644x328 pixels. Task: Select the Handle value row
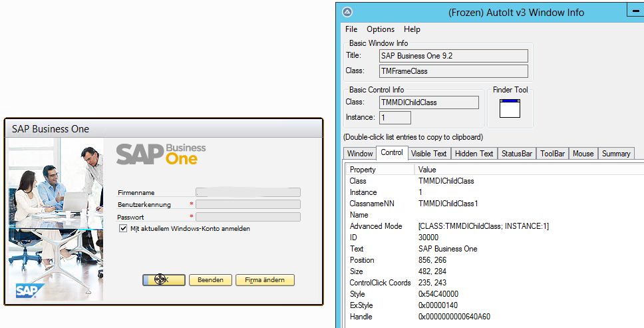coord(454,317)
